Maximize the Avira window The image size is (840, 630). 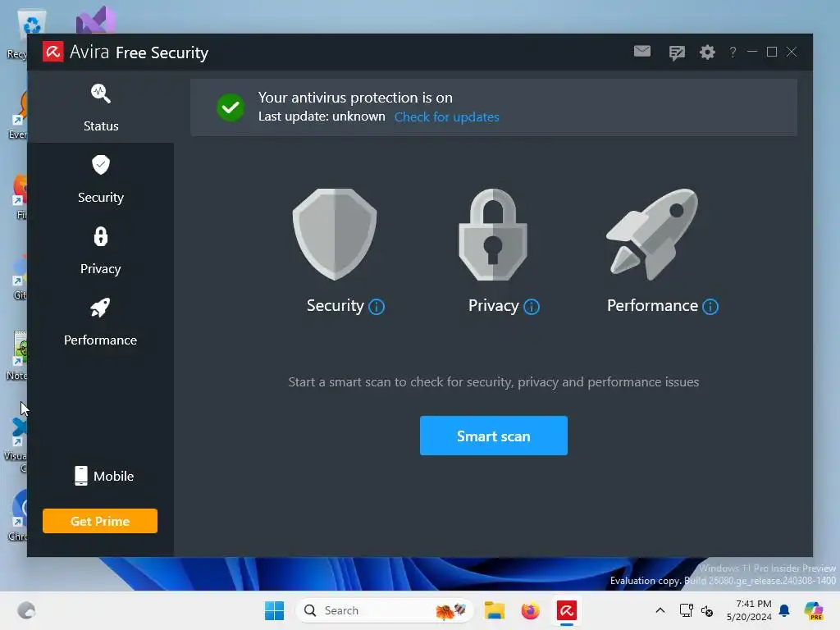(772, 52)
